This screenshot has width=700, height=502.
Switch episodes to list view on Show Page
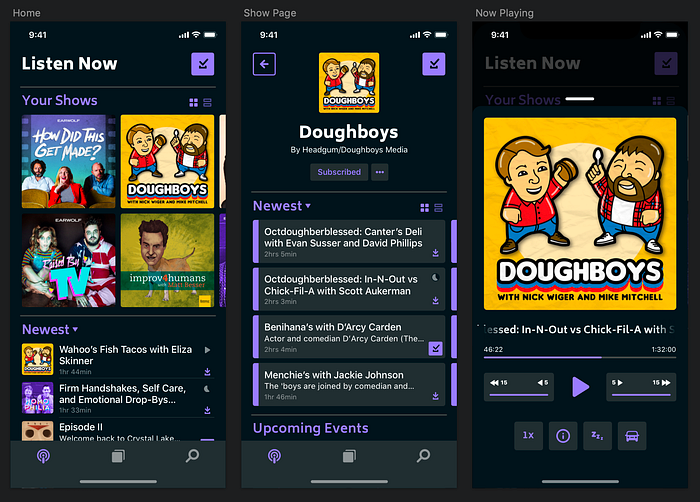[x=438, y=208]
